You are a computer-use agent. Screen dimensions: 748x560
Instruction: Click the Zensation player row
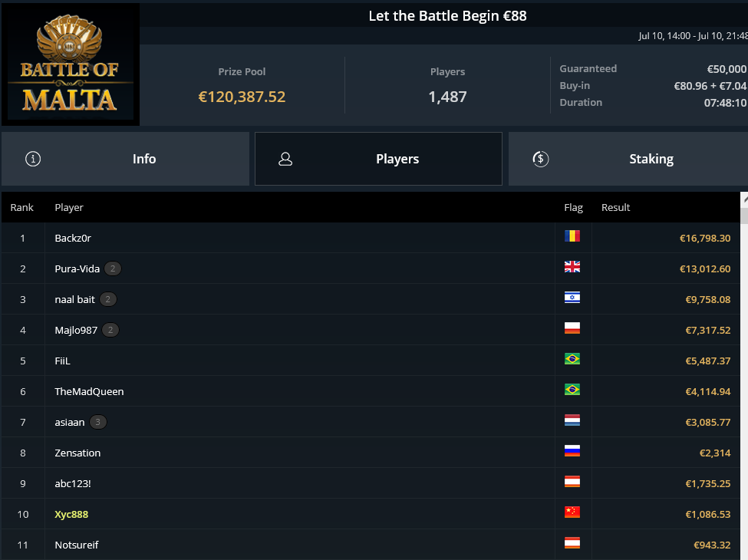point(371,453)
